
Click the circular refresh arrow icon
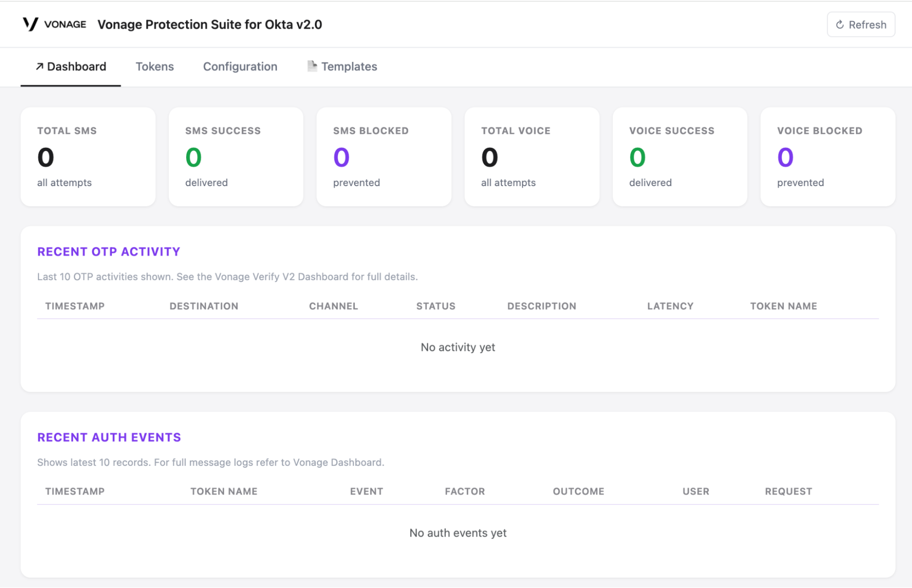(839, 25)
